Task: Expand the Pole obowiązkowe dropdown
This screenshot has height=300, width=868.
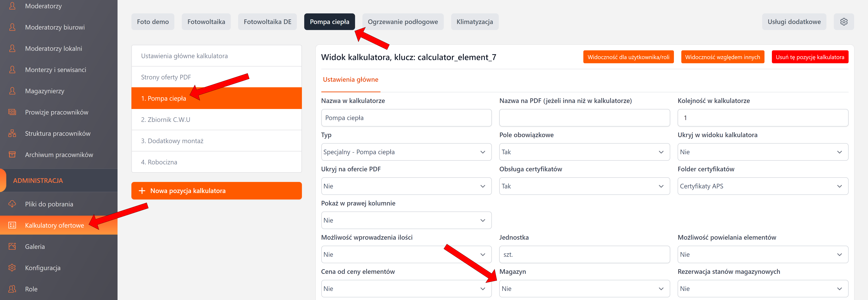Action: (584, 152)
